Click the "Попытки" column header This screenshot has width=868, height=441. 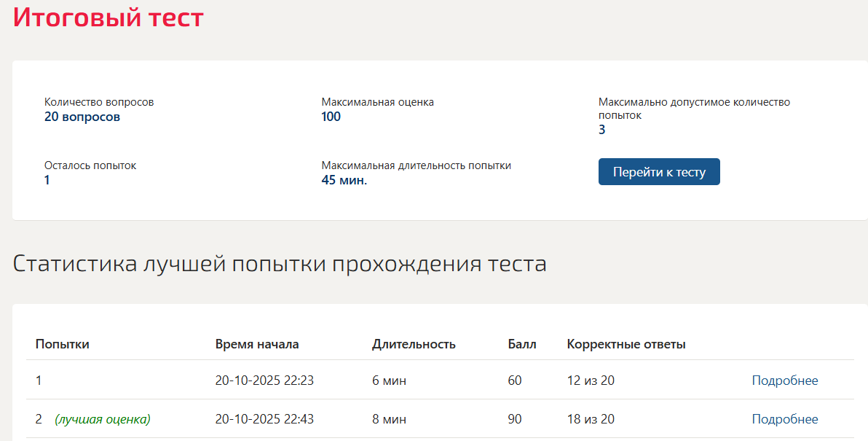pos(62,344)
